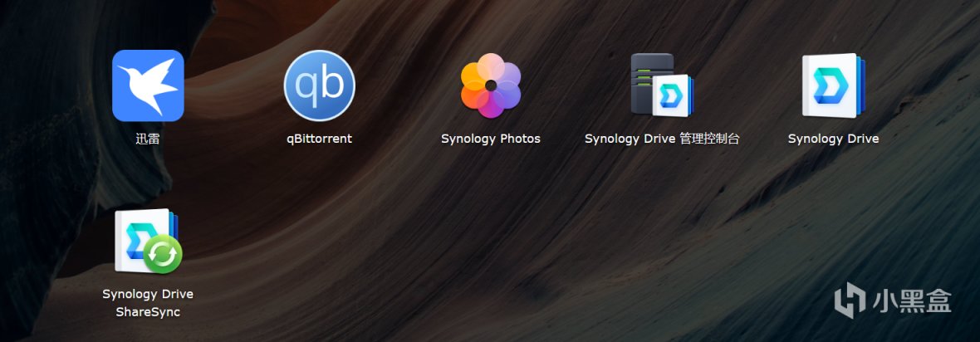980x342 pixels.
Task: Click the Synology Drive ShareSync label text
Action: click(148, 303)
